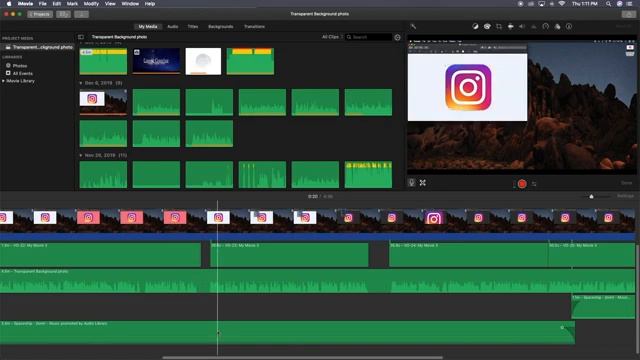
Task: Open Spotlight search in the menu bar
Action: pyautogui.click(x=609, y=4)
